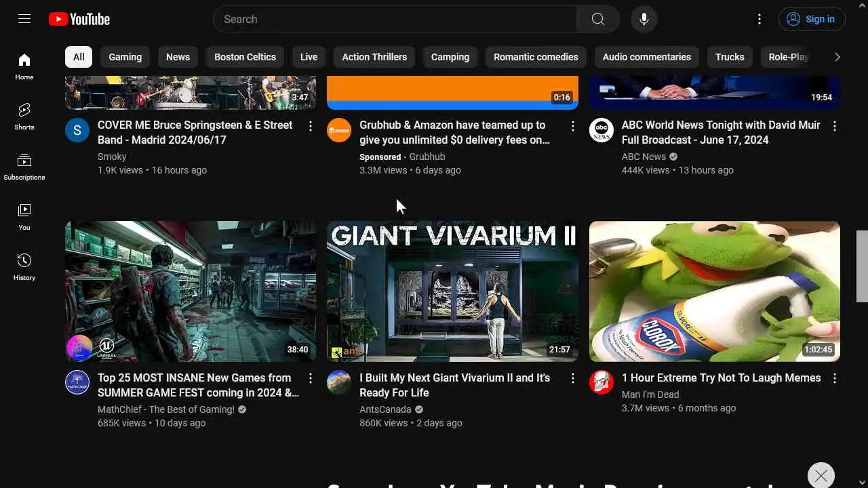Open options for COVER ME Bruce Springsteen video
868x488 pixels.
click(x=311, y=126)
